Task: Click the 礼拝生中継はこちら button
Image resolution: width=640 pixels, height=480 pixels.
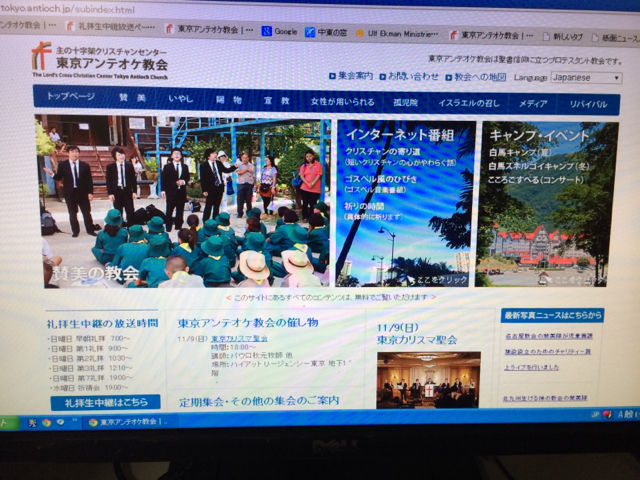Action: 105,402
